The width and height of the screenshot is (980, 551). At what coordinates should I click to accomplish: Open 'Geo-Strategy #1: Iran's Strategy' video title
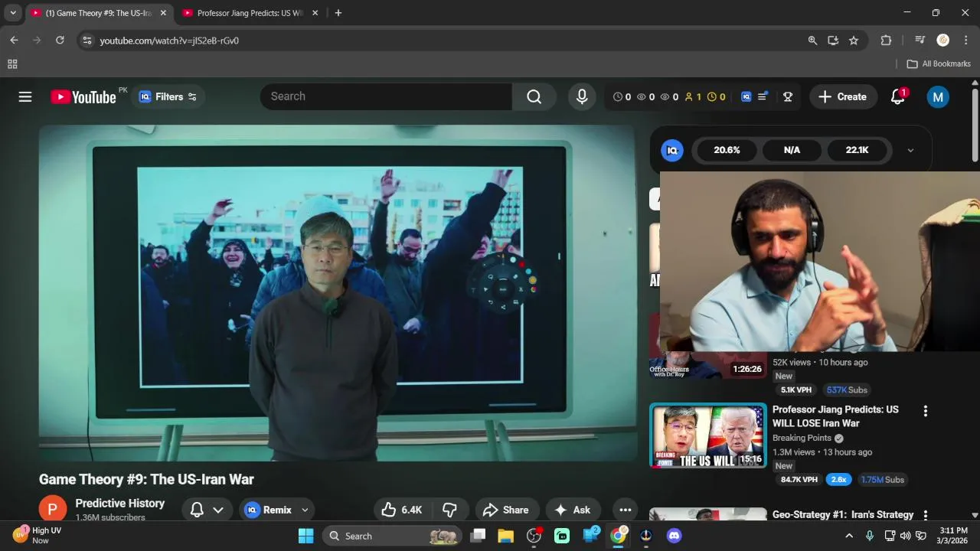(x=842, y=514)
